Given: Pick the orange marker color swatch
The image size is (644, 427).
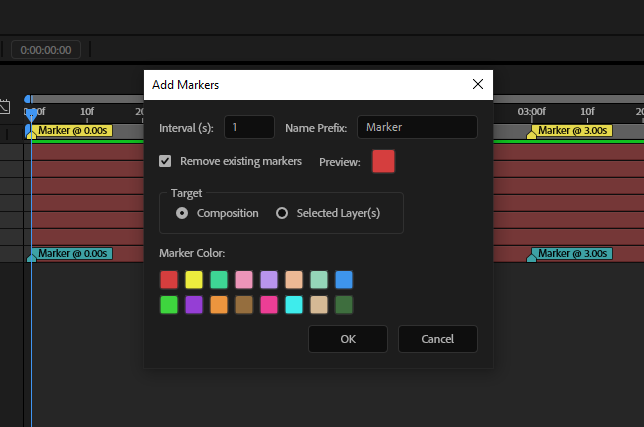Looking at the screenshot, I should (x=219, y=304).
